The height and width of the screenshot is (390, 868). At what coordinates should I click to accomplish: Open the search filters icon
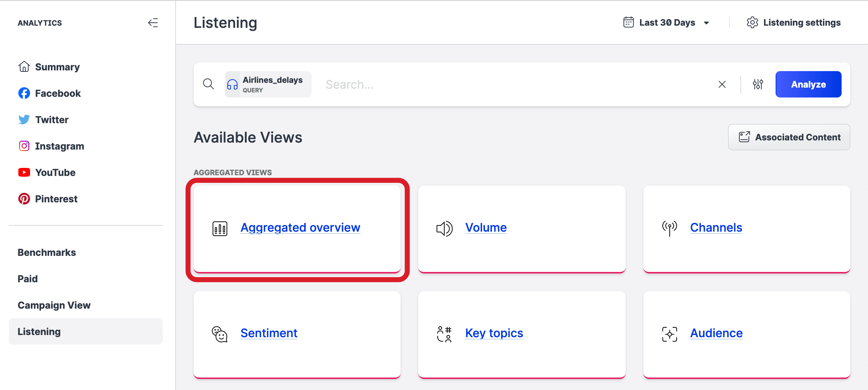click(758, 84)
